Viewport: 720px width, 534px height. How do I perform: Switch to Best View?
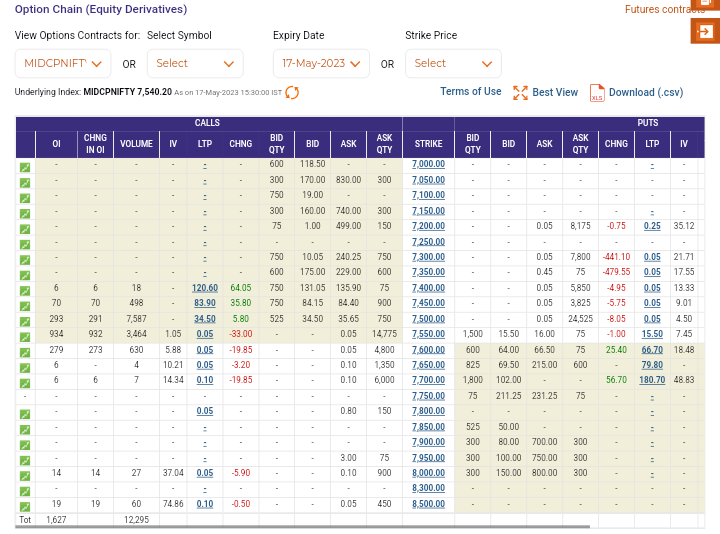[545, 92]
